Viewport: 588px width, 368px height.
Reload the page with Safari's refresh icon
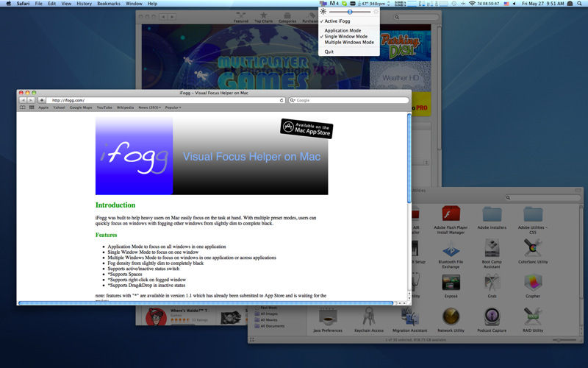coord(282,100)
